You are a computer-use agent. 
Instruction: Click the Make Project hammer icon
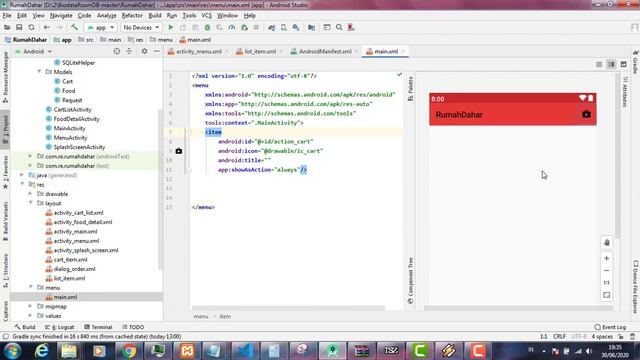tap(74, 27)
